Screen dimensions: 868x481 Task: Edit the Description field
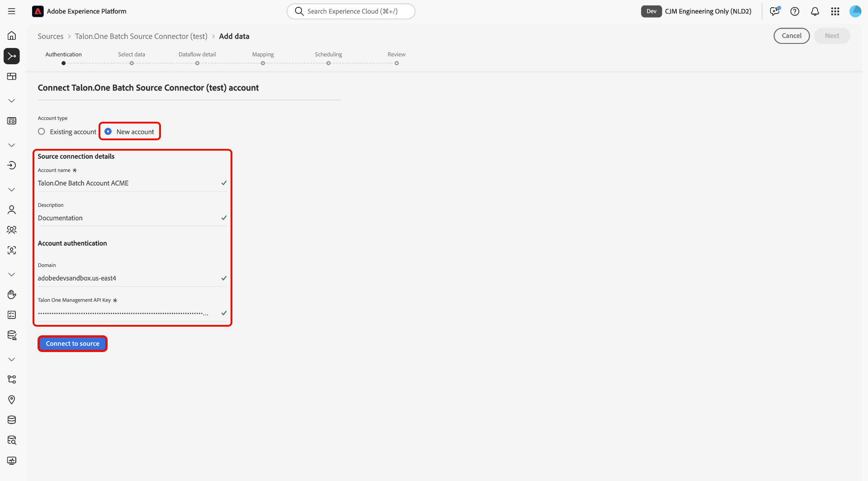tap(132, 218)
